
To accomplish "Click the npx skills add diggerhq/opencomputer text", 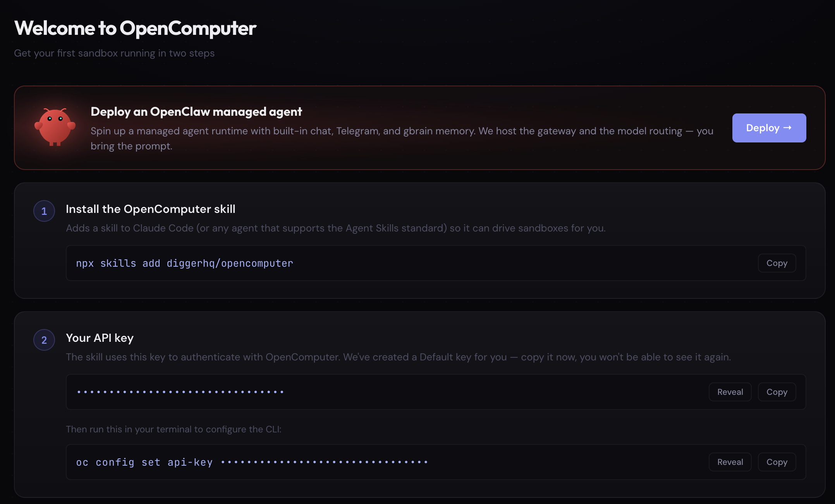I will [x=184, y=263].
